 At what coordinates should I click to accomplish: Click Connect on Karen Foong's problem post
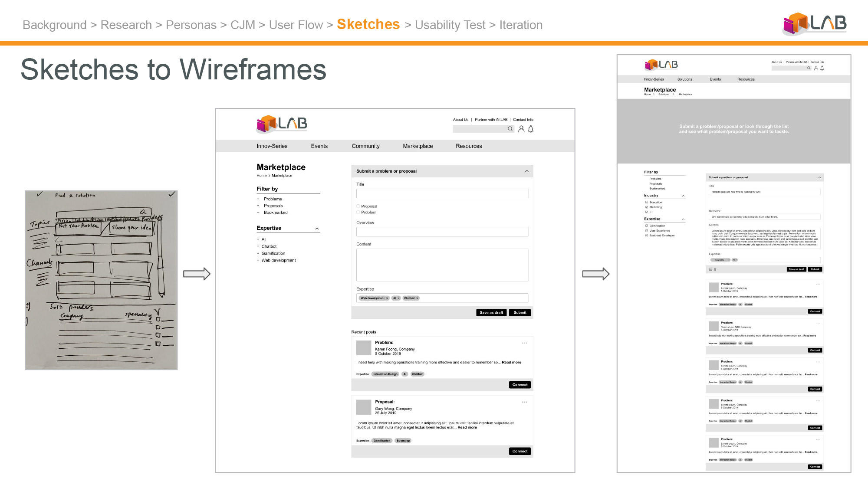coord(520,385)
